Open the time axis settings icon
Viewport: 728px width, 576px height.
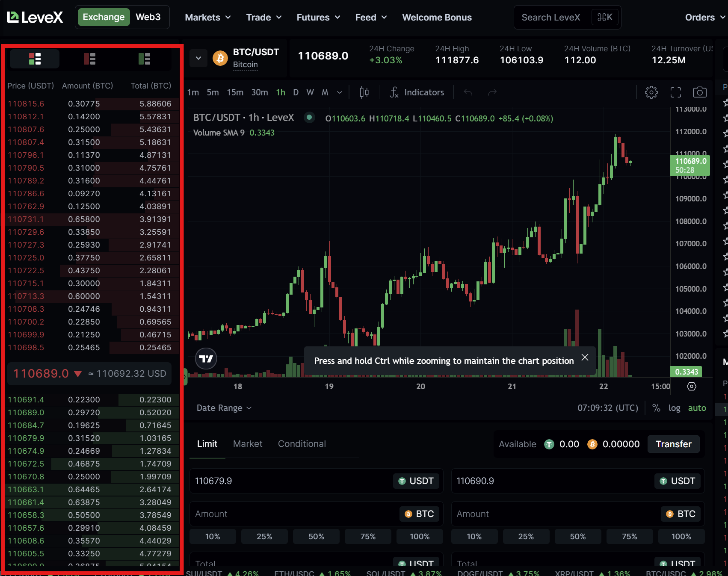691,387
